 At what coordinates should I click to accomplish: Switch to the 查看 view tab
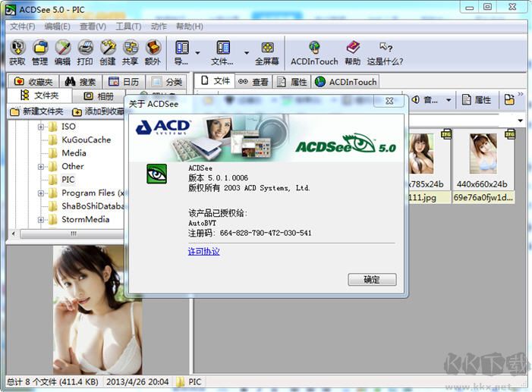tap(253, 82)
